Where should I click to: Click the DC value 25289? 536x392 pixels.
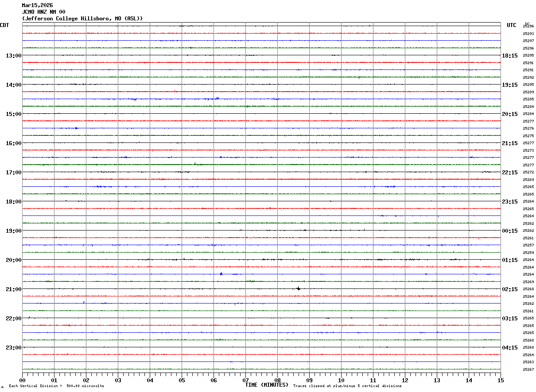[x=528, y=92]
